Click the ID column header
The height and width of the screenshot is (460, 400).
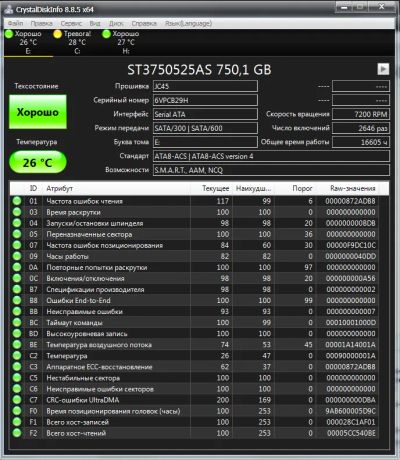[33, 188]
